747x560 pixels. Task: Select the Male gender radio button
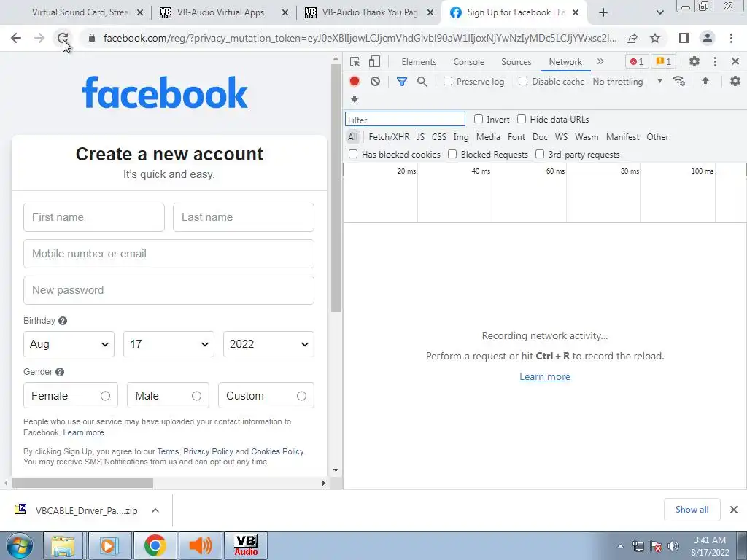point(196,396)
